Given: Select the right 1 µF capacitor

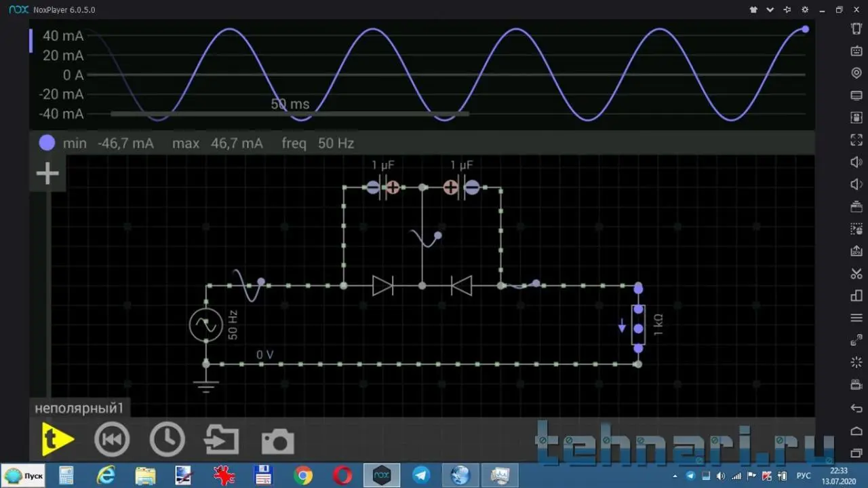Looking at the screenshot, I should 462,187.
